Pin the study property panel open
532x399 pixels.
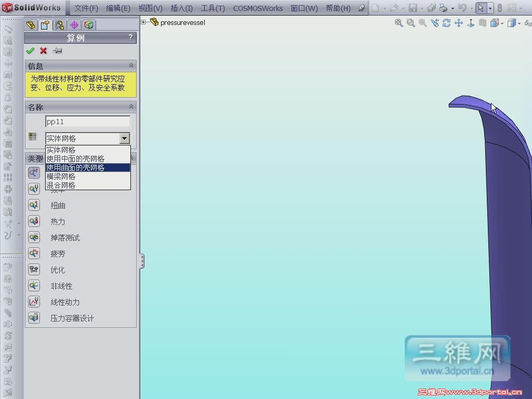point(57,51)
